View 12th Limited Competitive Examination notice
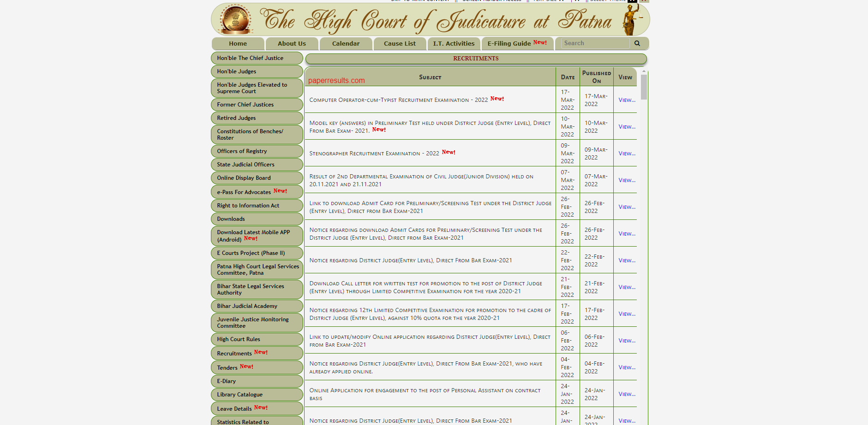 click(x=627, y=314)
